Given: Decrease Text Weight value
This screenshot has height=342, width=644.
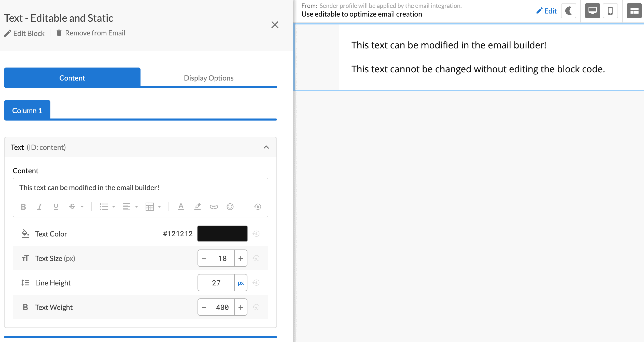Looking at the screenshot, I should (x=204, y=307).
